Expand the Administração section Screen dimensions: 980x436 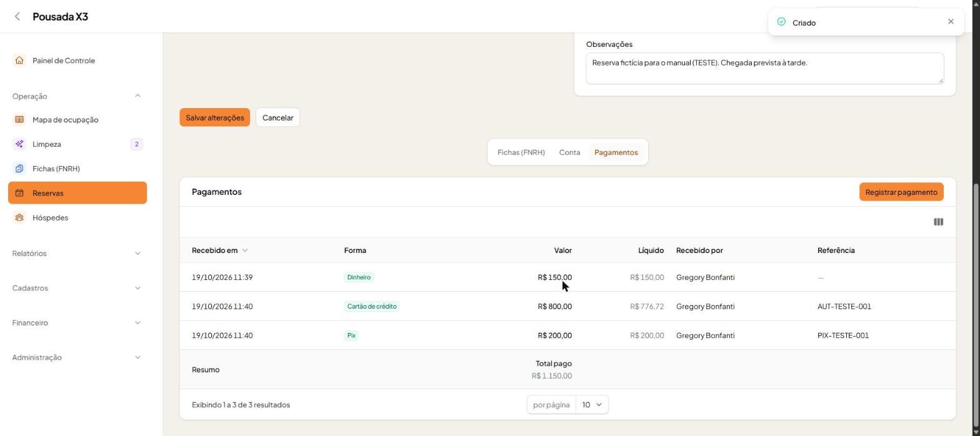(x=137, y=357)
